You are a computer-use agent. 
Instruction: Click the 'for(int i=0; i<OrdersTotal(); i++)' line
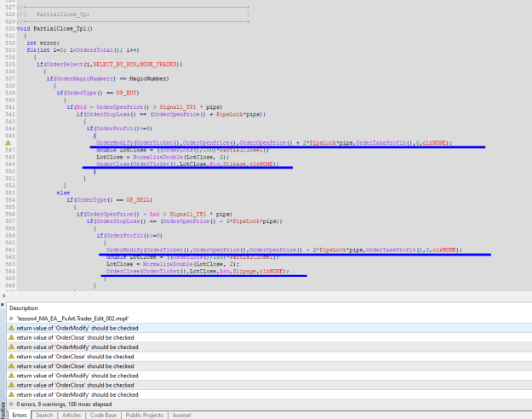point(83,50)
